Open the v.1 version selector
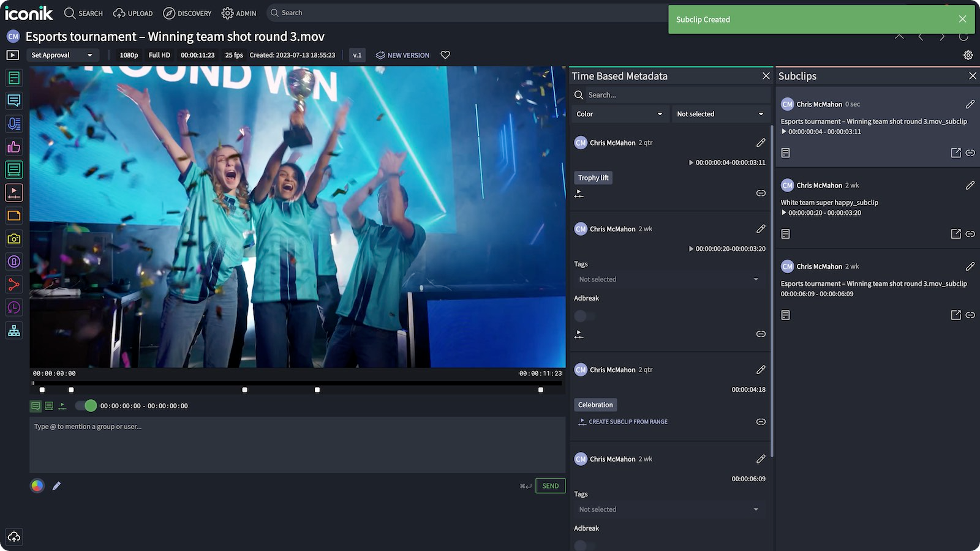980x551 pixels. click(357, 55)
